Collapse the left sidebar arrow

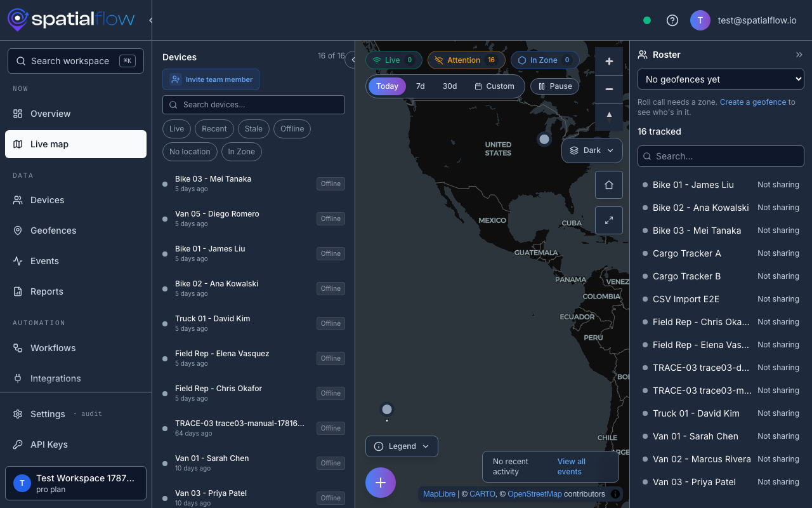[150, 20]
